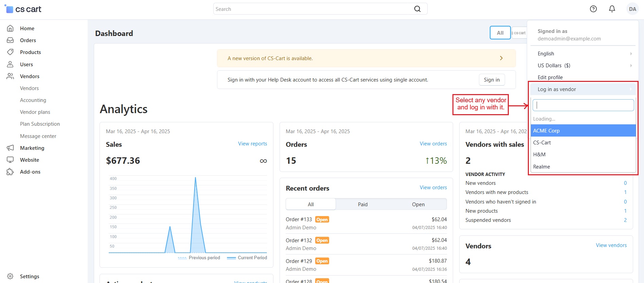Choose Edit profile in account menu
This screenshot has width=644, height=283.
coord(550,77)
